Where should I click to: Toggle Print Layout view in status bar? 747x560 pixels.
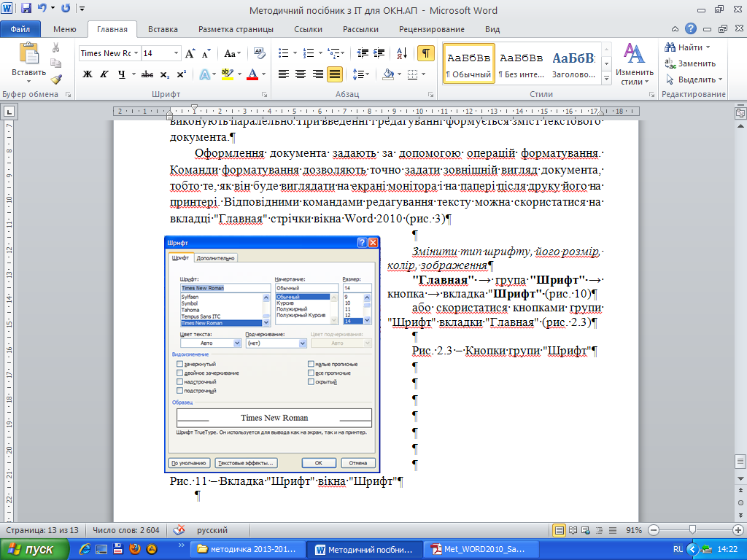(x=560, y=530)
